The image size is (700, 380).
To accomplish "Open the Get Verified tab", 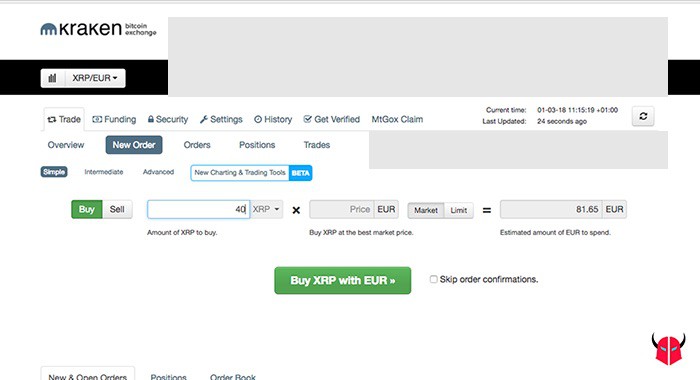I will coord(332,119).
